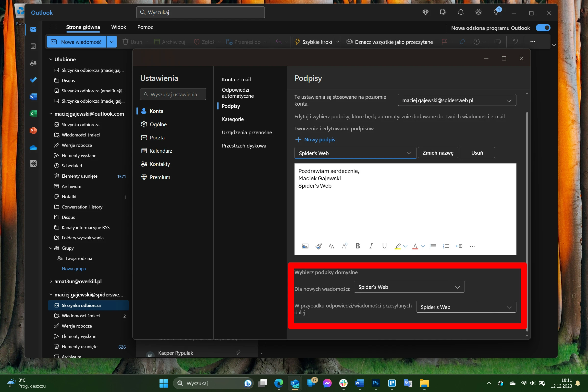Open the More apps grid icon
Image resolution: width=588 pixels, height=392 pixels.
[33, 163]
